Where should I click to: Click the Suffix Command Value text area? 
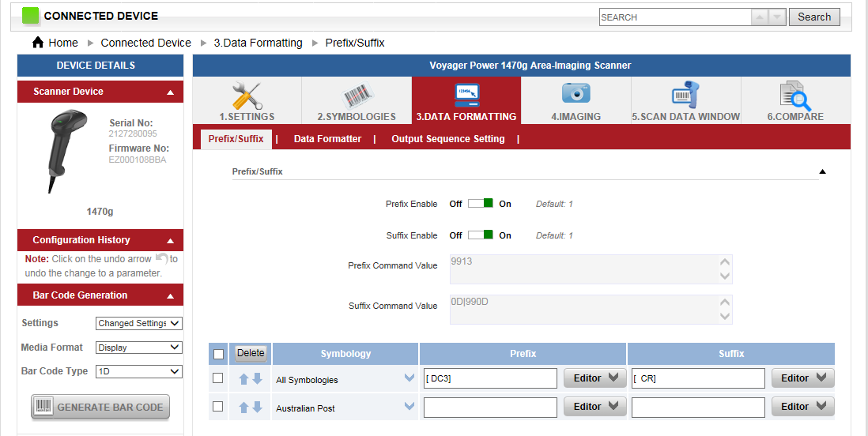591,310
